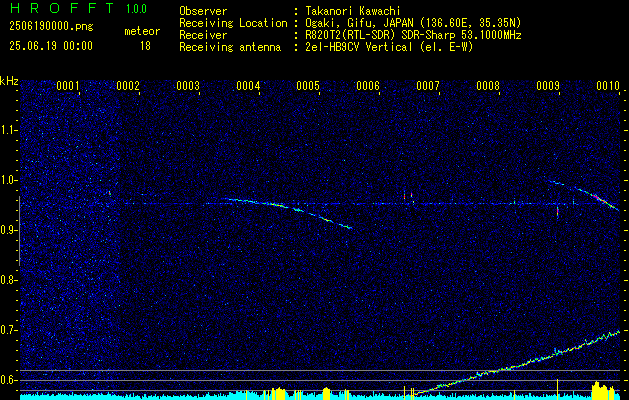Click the meteor echo spikes before minute 0007
Viewport: 629px width, 400px height.
pos(408,196)
